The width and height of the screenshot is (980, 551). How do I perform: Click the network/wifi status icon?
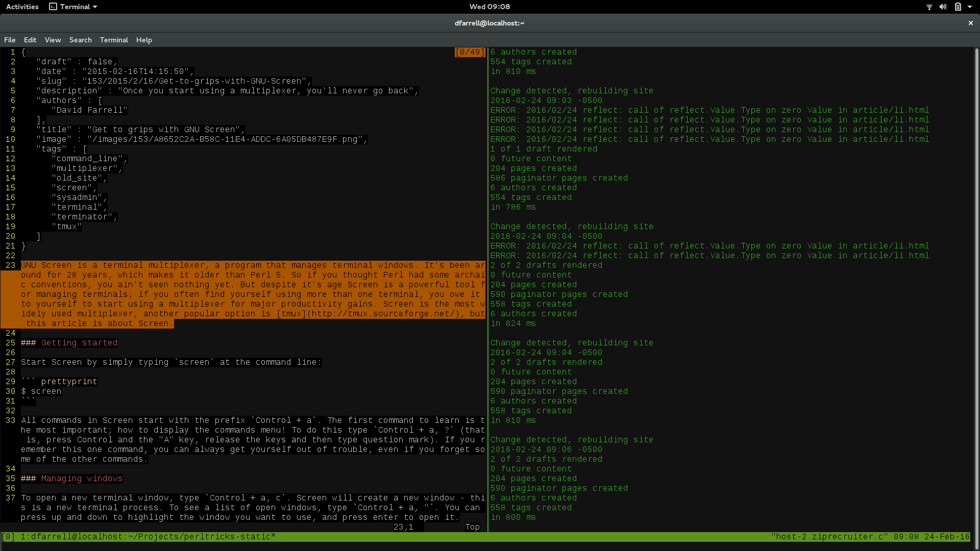click(x=929, y=7)
